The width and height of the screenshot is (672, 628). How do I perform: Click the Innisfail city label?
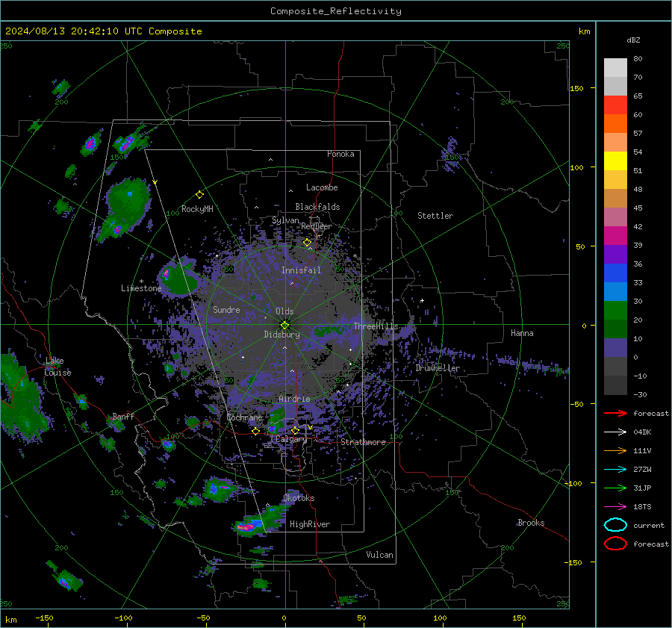pyautogui.click(x=301, y=270)
